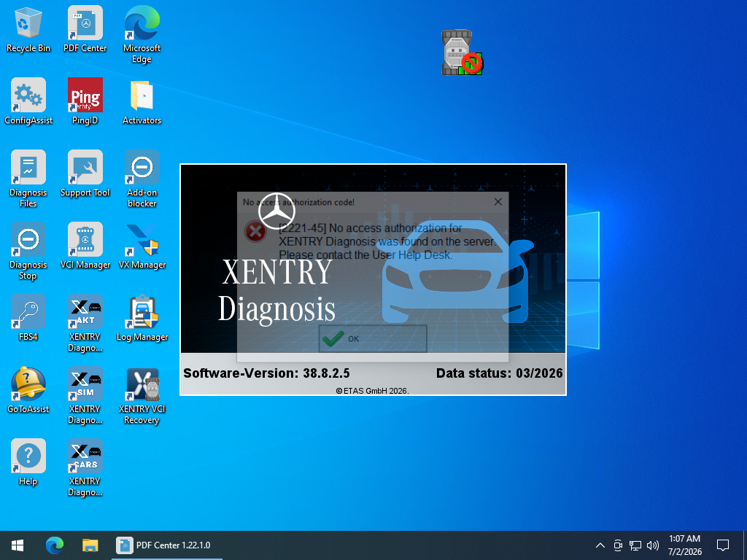Close the 'No access authorization code!' dialog
The height and width of the screenshot is (560, 747).
click(498, 202)
